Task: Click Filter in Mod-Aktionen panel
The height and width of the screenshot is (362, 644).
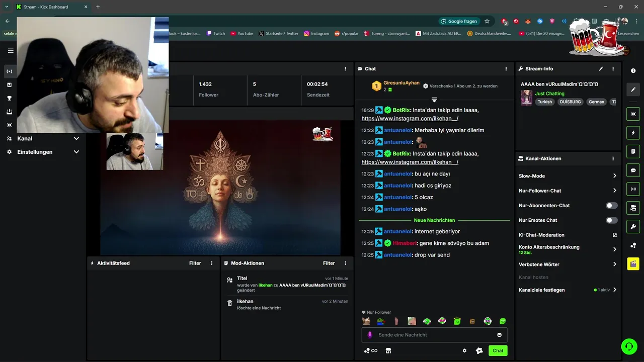Action: pos(329,263)
